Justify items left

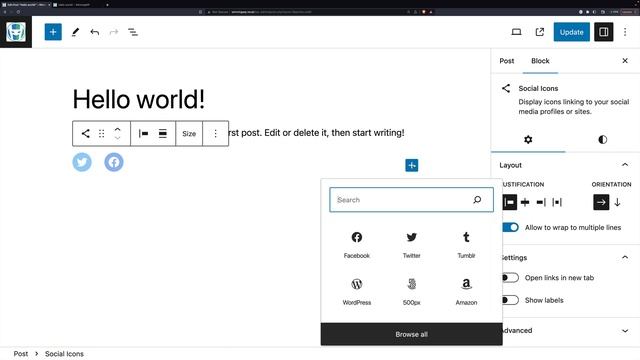[509, 202]
